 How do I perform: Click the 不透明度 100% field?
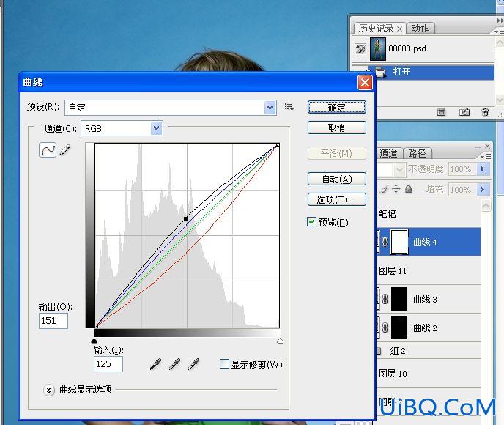(463, 169)
